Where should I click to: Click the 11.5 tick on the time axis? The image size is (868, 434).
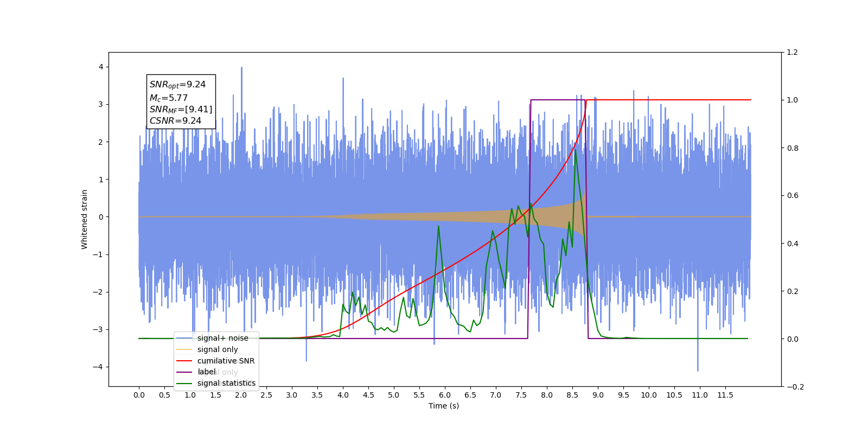tap(725, 395)
